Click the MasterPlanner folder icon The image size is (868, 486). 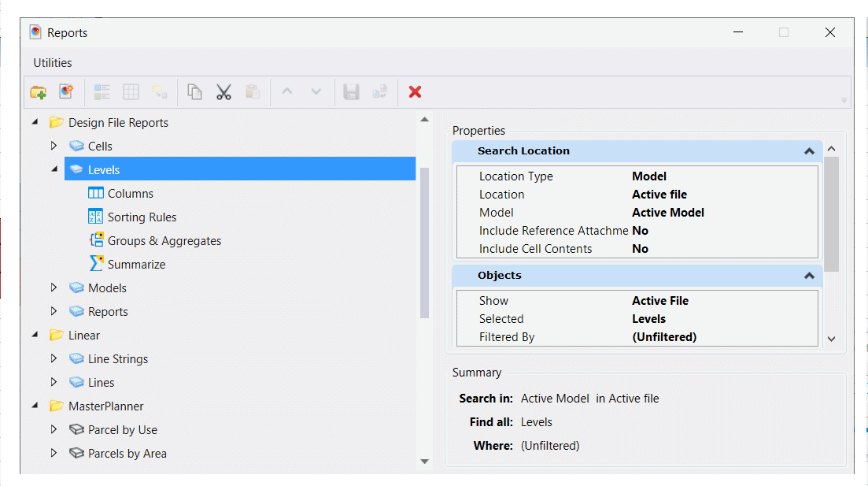tap(56, 406)
